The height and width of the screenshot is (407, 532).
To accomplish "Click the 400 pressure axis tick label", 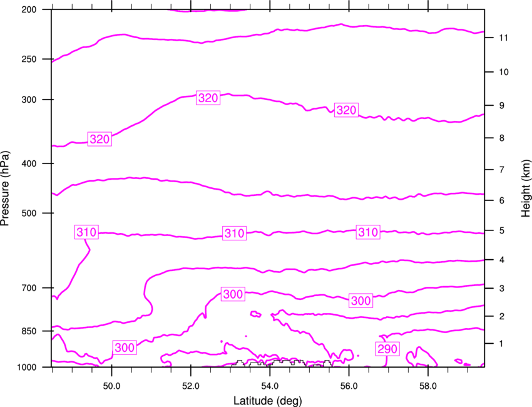I will (x=29, y=163).
